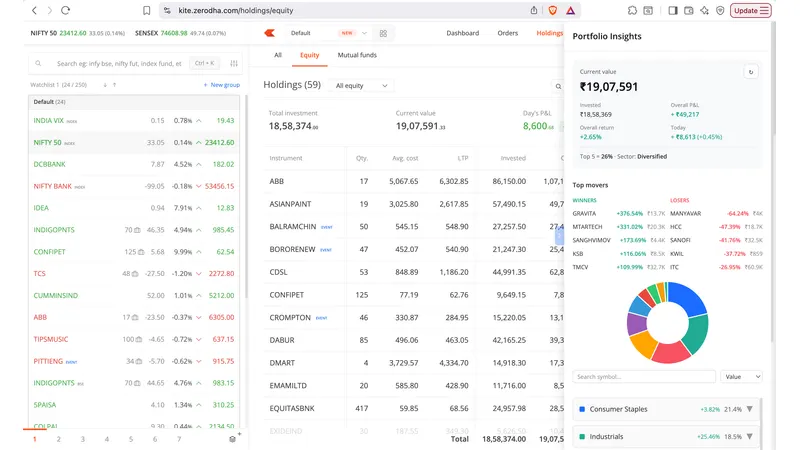
Task: Click the blue segment of donut chart
Action: click(689, 298)
